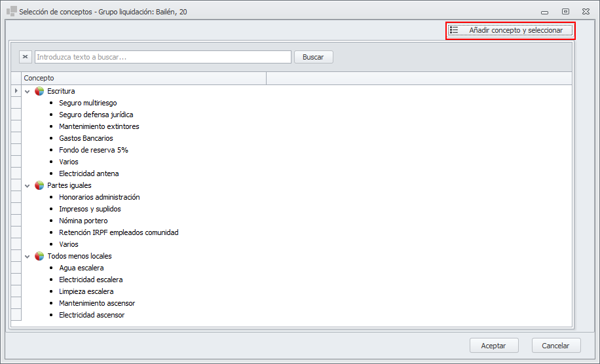
Task: Select Electricidad escalera concept
Action: tap(90, 280)
